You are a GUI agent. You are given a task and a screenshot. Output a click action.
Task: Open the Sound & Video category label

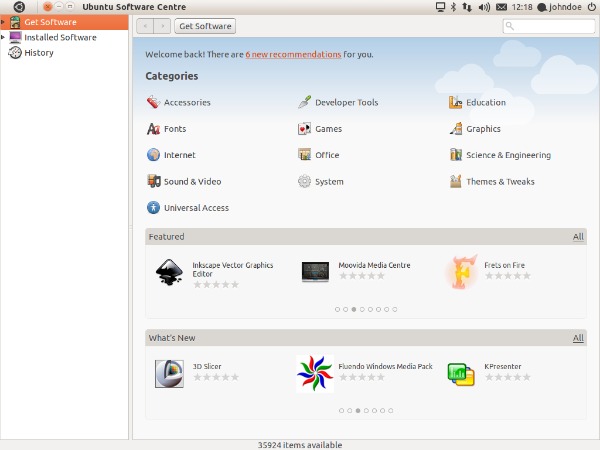click(192, 181)
